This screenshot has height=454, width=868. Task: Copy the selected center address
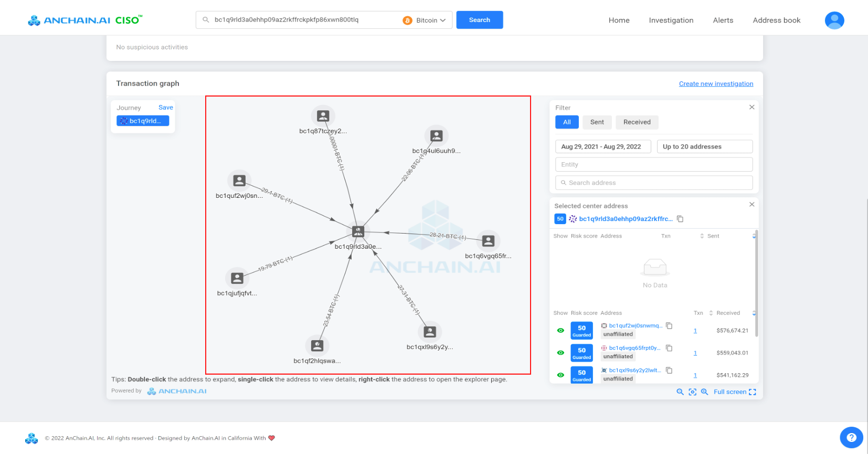pos(680,219)
